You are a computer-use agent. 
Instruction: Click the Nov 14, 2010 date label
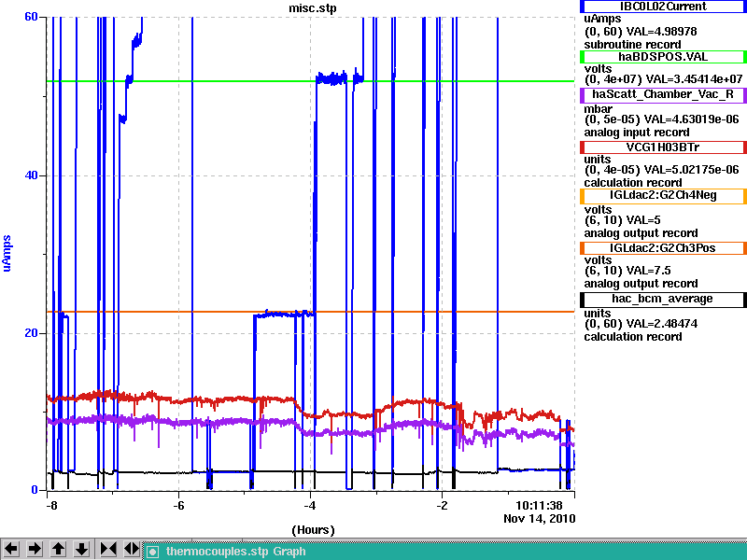pos(540,519)
